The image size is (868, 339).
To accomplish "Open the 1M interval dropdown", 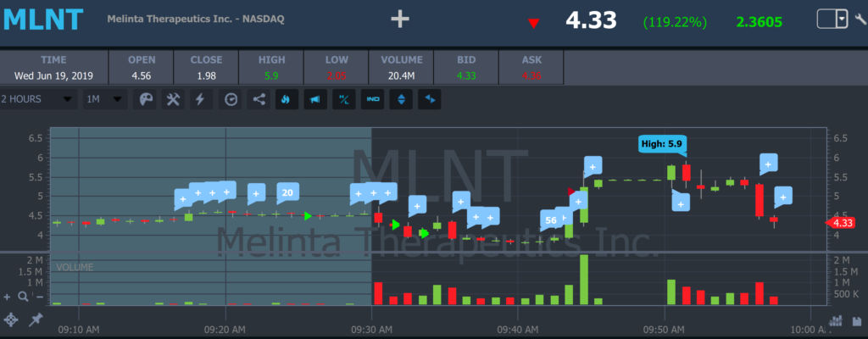I will (x=105, y=99).
